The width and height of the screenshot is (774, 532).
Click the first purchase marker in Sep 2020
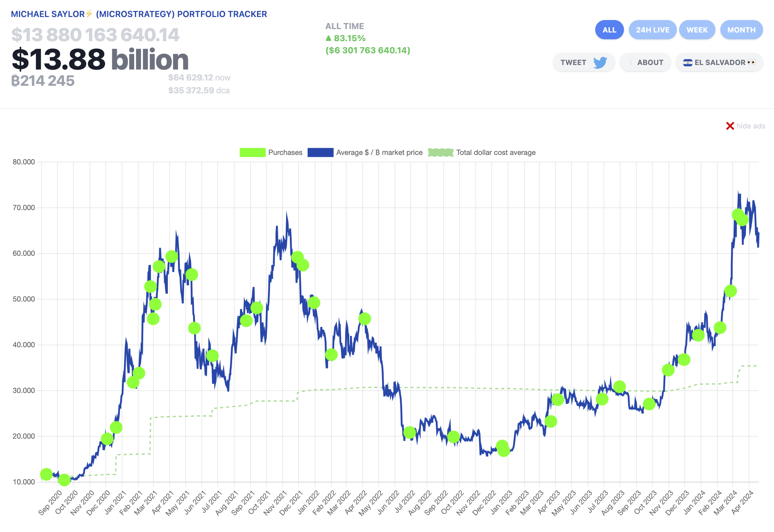(46, 474)
